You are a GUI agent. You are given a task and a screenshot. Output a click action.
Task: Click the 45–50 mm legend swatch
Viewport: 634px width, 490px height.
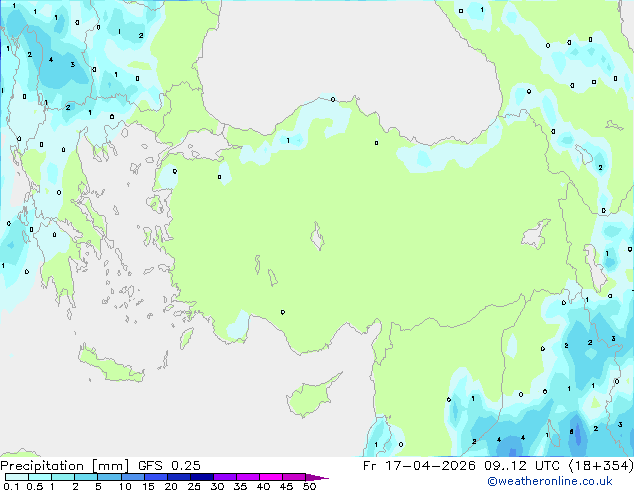(x=294, y=477)
